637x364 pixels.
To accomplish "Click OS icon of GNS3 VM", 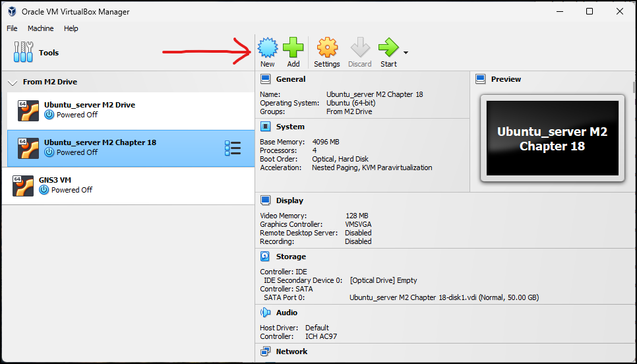I will click(x=22, y=186).
